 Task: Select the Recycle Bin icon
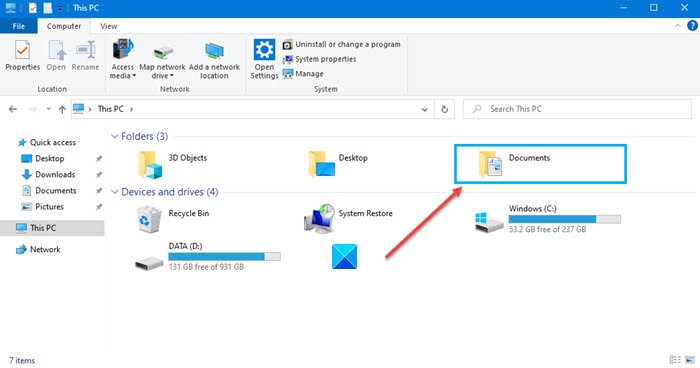coord(149,220)
